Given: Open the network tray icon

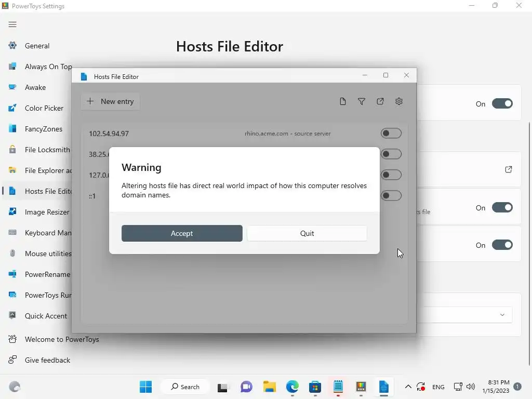Looking at the screenshot, I should 458,387.
